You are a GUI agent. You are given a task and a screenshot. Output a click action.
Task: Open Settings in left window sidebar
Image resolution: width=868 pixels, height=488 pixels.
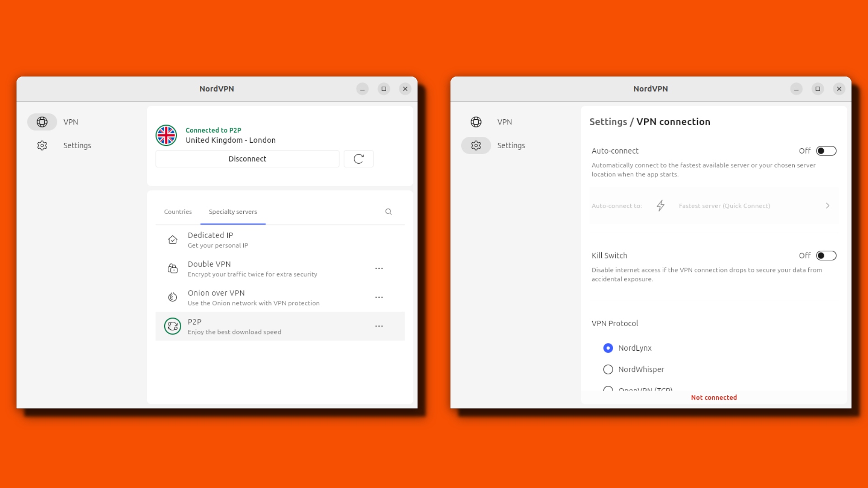tap(77, 145)
